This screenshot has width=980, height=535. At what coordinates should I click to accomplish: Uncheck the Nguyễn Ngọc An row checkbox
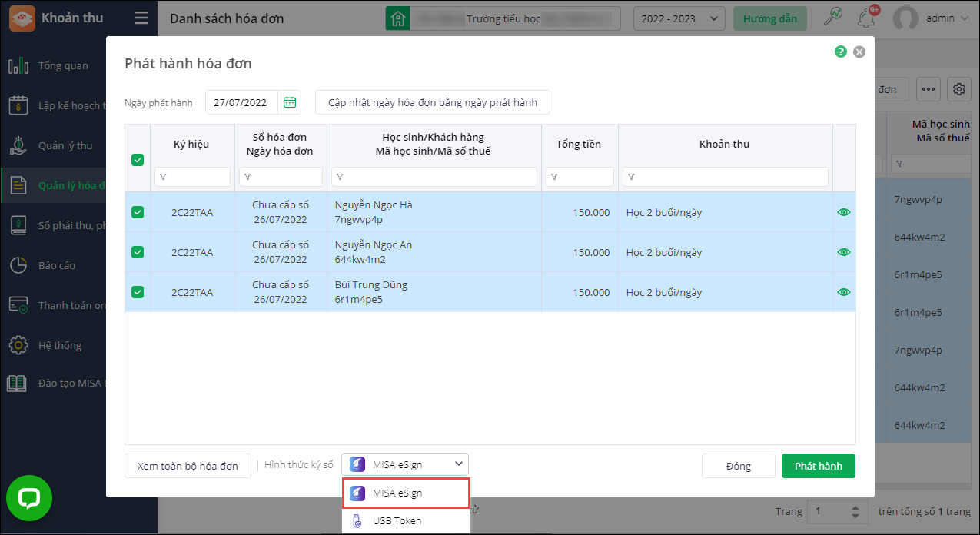tap(138, 251)
